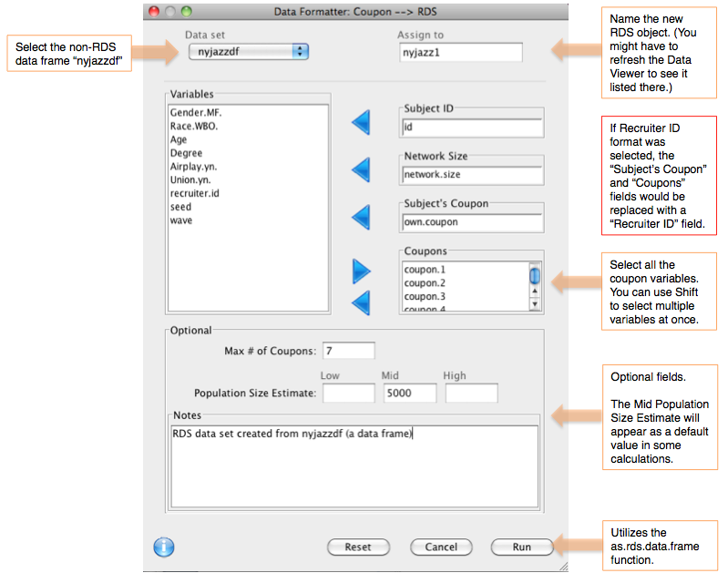Click the Low population size field
The width and height of the screenshot is (728, 573).
click(x=349, y=393)
